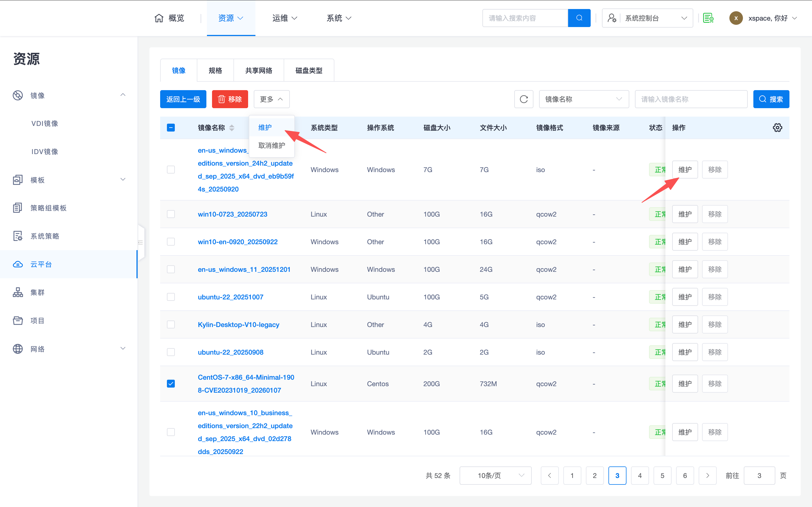This screenshot has height=507, width=812.
Task: Click the 返回上一级 button
Action: coord(183,99)
